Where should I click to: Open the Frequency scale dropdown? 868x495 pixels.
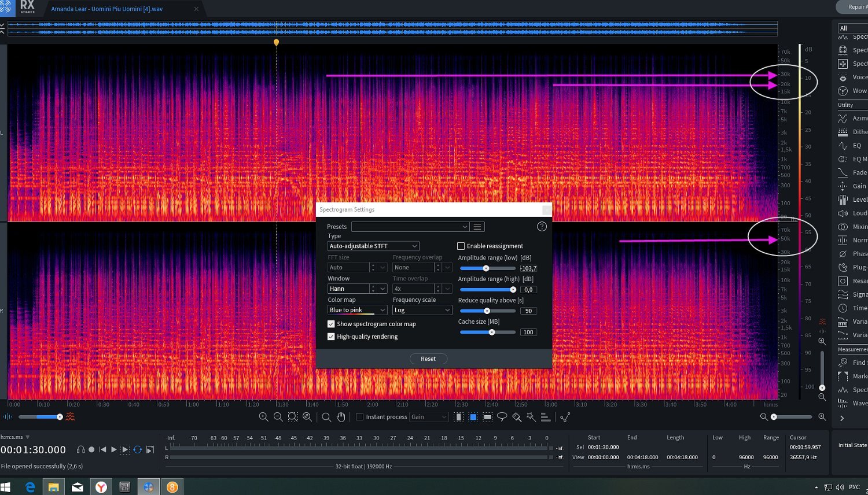tap(422, 311)
